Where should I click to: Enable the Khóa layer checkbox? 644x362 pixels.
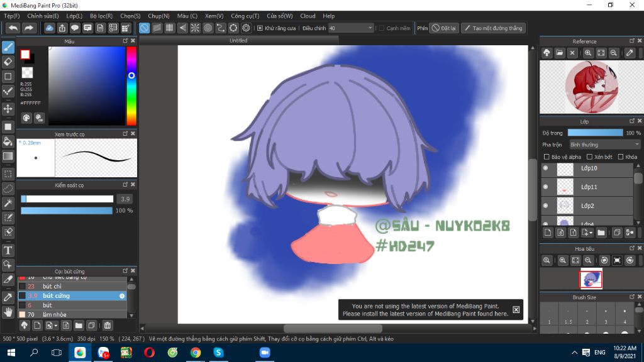tap(621, 156)
